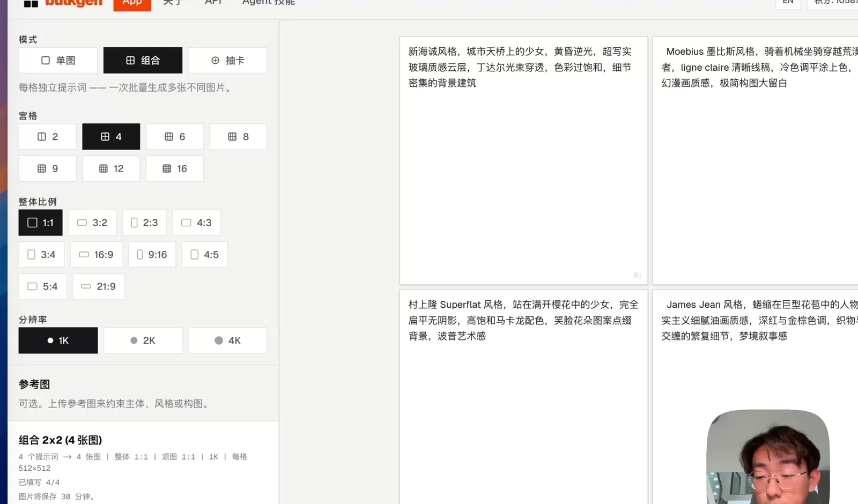This screenshot has height=504, width=858.
Task: Choose the 4-cell grid layout
Action: [111, 137]
